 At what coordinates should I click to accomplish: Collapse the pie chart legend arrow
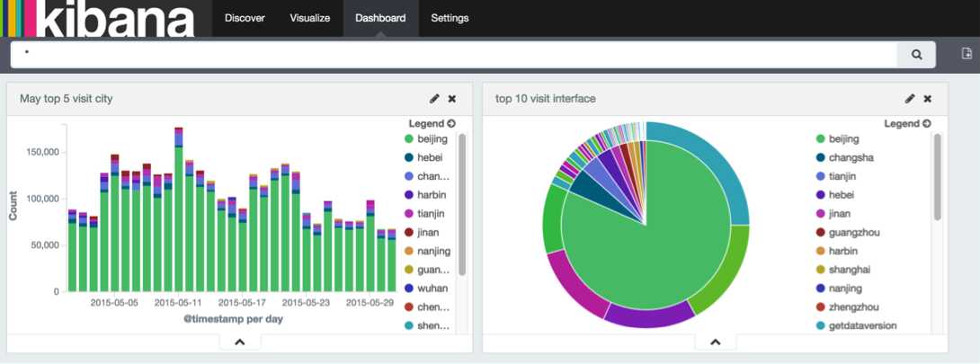[x=927, y=124]
